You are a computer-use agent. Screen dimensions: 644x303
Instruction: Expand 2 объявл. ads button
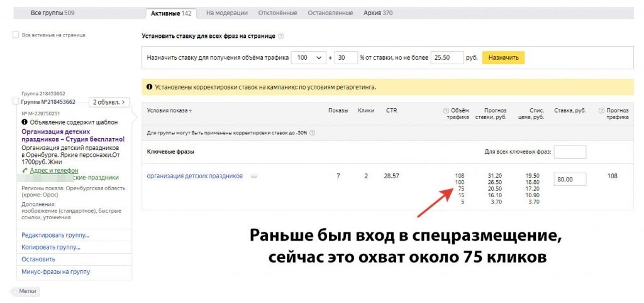109,102
